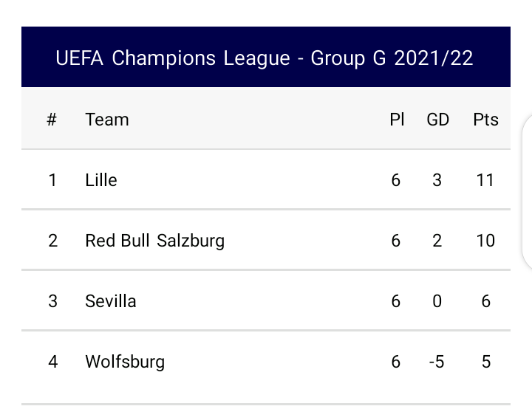Click the UEFA Champions League Group G title
The image size is (532, 409).
click(265, 58)
